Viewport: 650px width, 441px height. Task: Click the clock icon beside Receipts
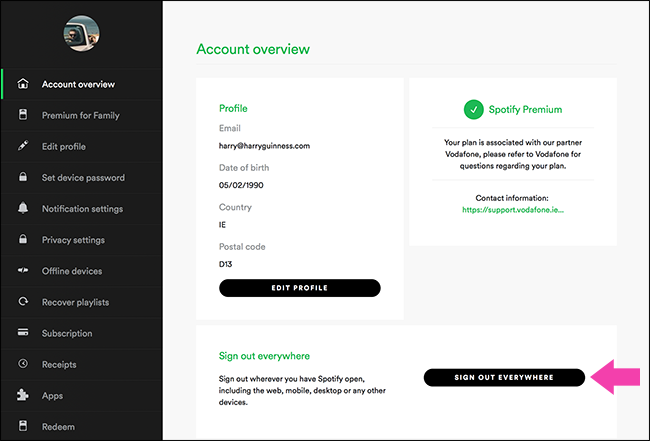(x=23, y=363)
